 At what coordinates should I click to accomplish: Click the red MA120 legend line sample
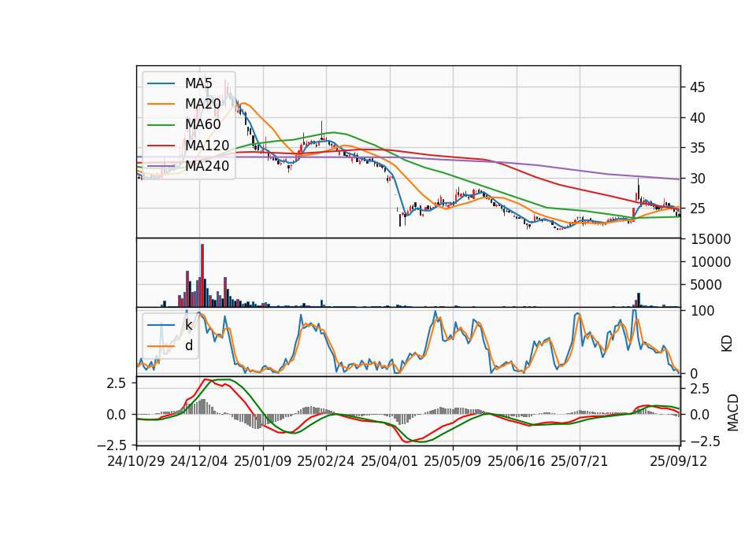161,146
